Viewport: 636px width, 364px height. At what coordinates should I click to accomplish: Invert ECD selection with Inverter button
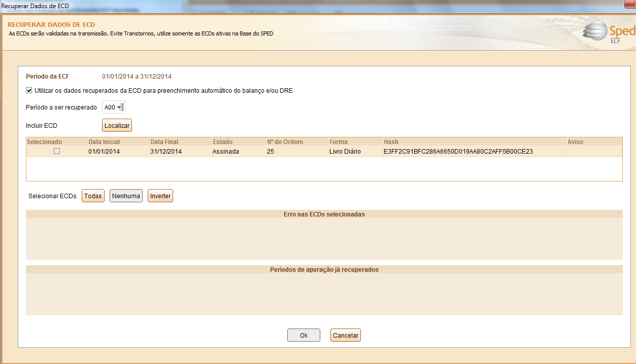[x=160, y=196]
